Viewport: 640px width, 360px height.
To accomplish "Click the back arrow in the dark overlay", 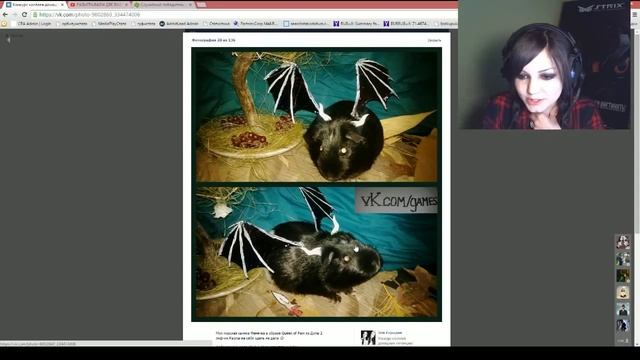I will click(8, 40).
